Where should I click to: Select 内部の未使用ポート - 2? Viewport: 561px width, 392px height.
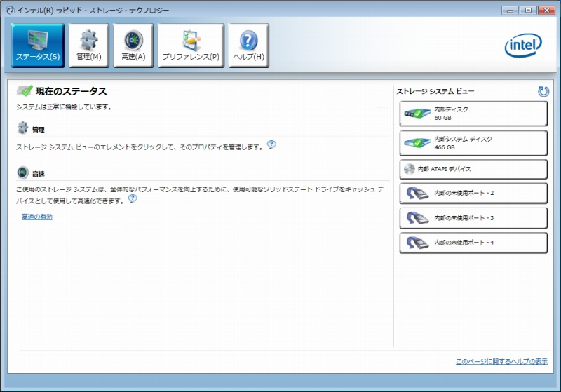point(473,193)
